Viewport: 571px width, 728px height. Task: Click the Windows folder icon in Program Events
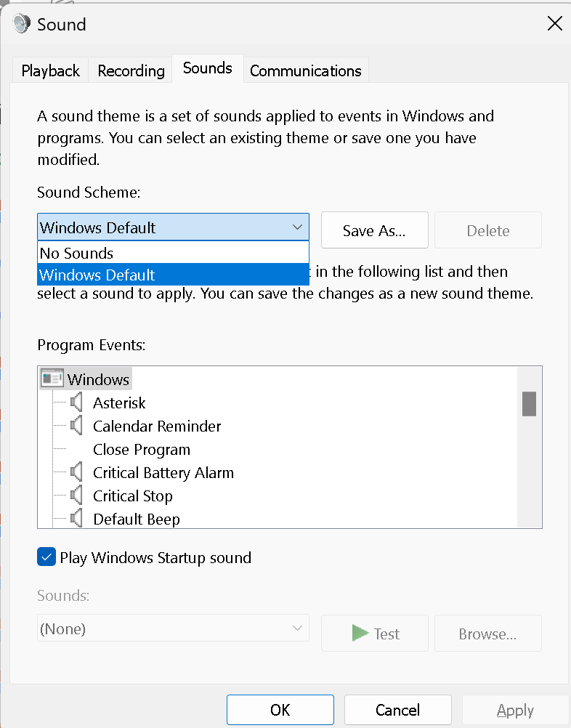click(52, 379)
